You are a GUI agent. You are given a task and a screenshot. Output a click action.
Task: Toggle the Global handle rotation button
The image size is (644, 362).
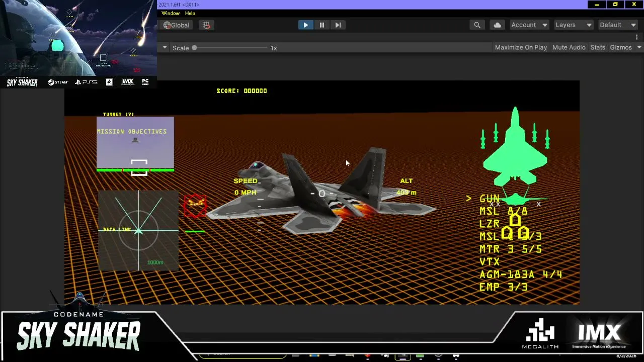click(x=176, y=25)
